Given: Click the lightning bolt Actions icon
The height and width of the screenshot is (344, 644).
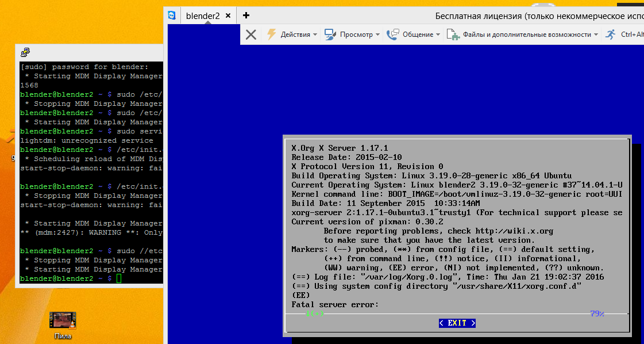Looking at the screenshot, I should pos(272,35).
